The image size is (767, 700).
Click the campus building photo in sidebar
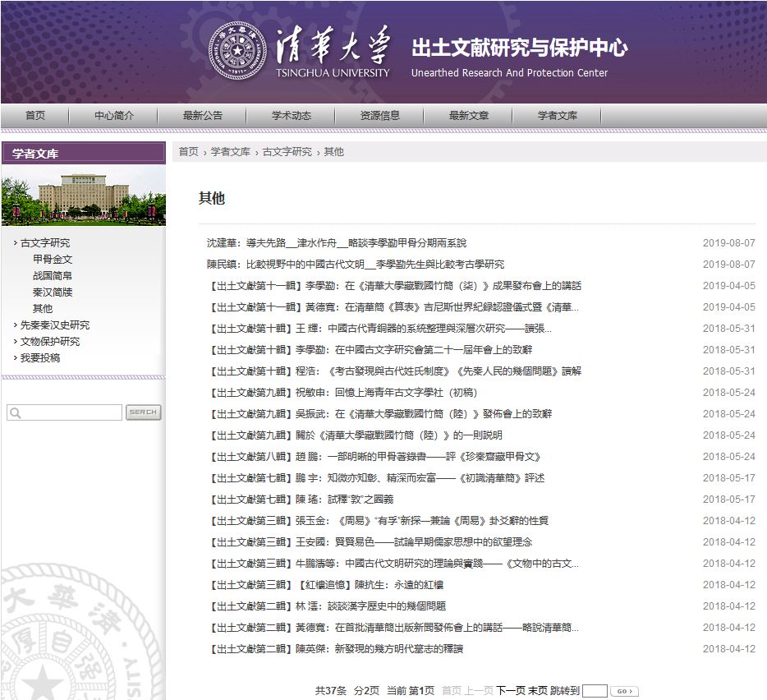coord(84,196)
